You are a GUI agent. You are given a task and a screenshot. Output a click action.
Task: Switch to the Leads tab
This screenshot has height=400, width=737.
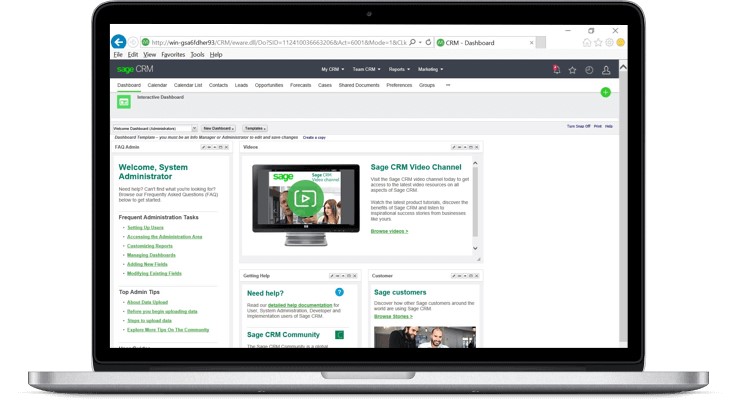(x=241, y=85)
